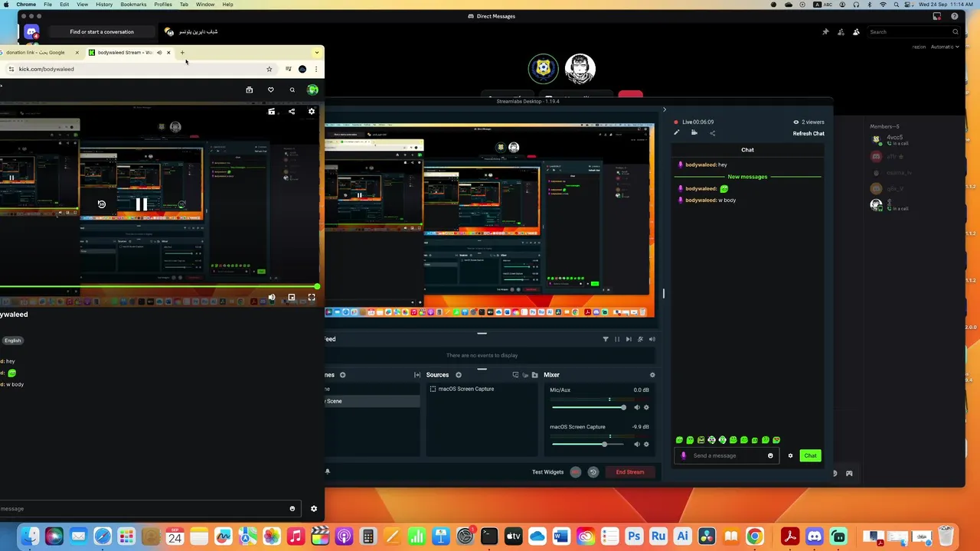Screen dimensions: 980x551
Task: Mute macOS Screen Capture audio
Action: point(636,444)
